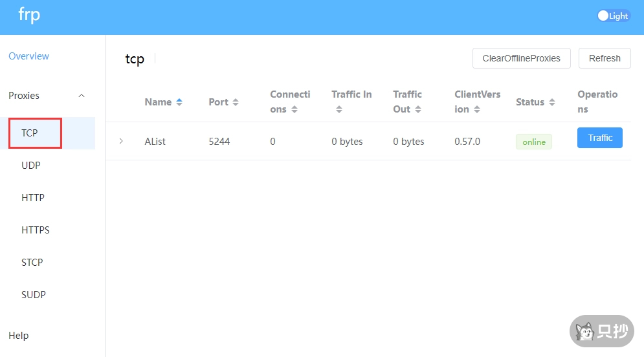
Task: Click the Traffic In sort arrows
Action: [x=339, y=109]
